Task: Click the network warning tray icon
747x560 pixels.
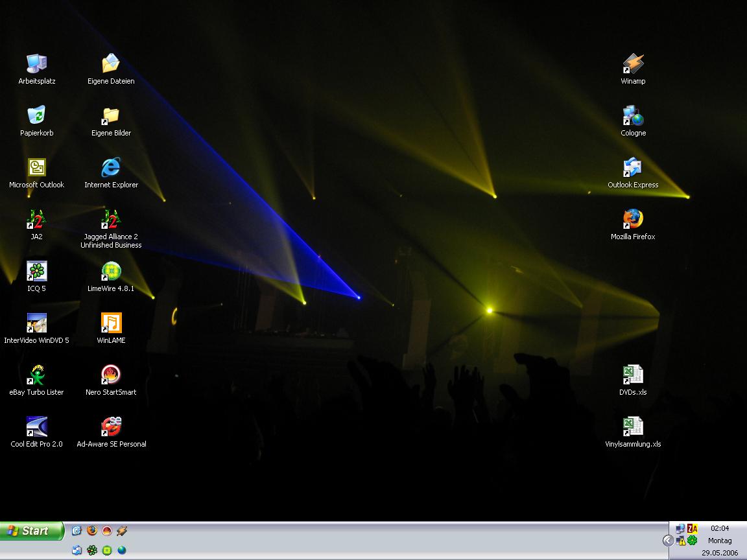Action: pyautogui.click(x=680, y=541)
